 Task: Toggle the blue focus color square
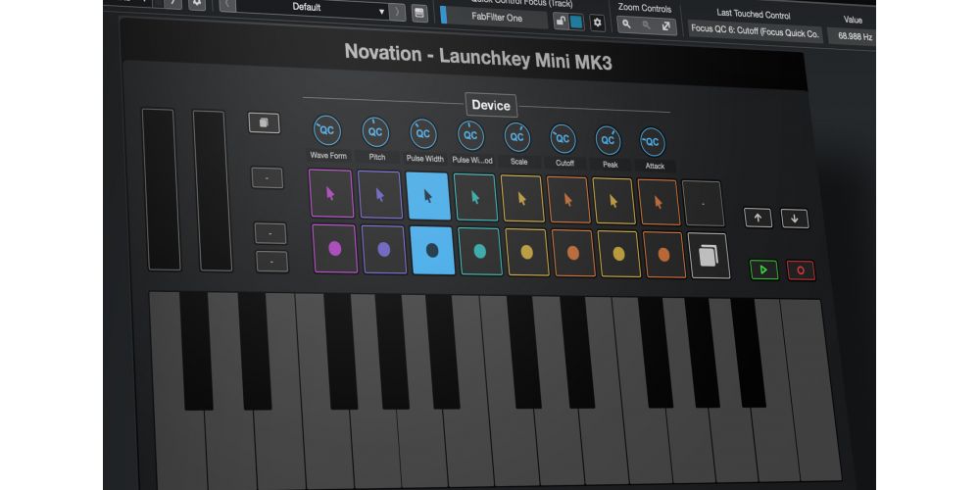(x=576, y=22)
